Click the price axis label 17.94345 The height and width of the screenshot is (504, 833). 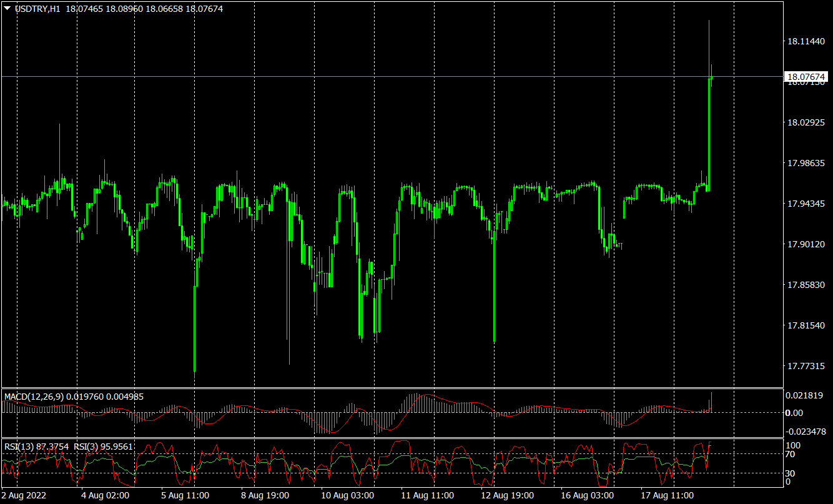(805, 204)
